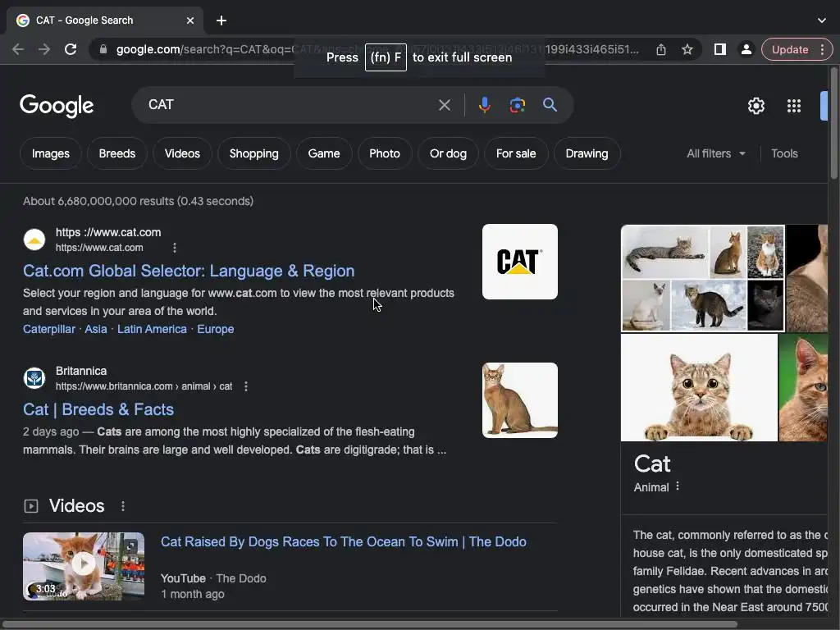Expand the tab search chevron
The image size is (840, 630).
click(x=822, y=21)
